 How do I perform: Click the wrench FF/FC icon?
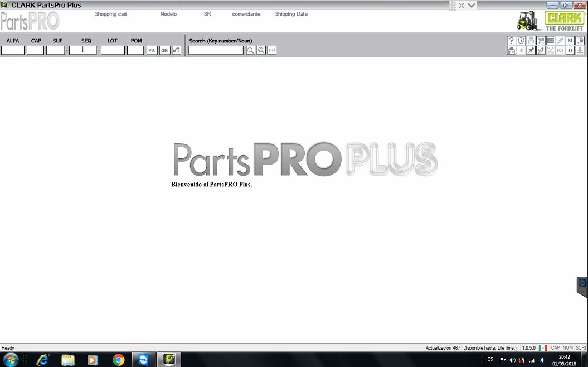point(551,50)
